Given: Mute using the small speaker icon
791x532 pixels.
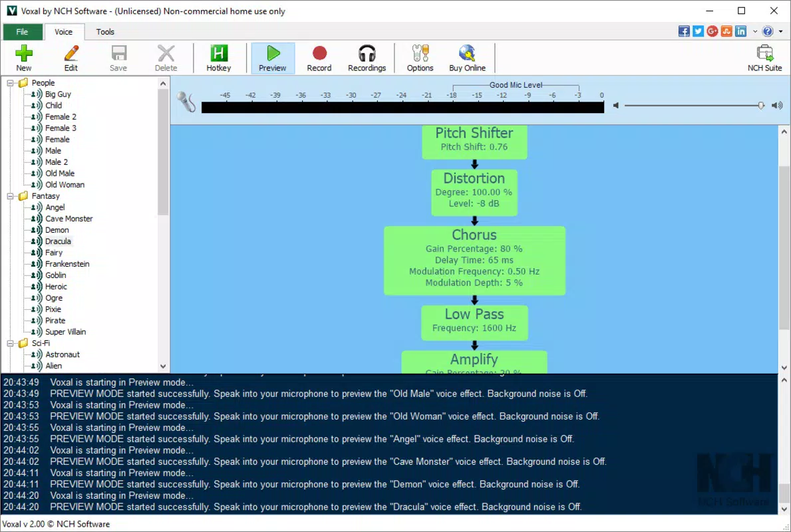Looking at the screenshot, I should pos(615,105).
